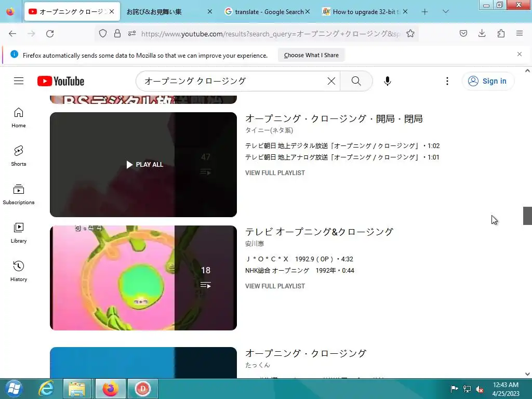Viewport: 532px width, 399px height.
Task: Open Windows Explorer folder in taskbar
Action: click(x=77, y=389)
